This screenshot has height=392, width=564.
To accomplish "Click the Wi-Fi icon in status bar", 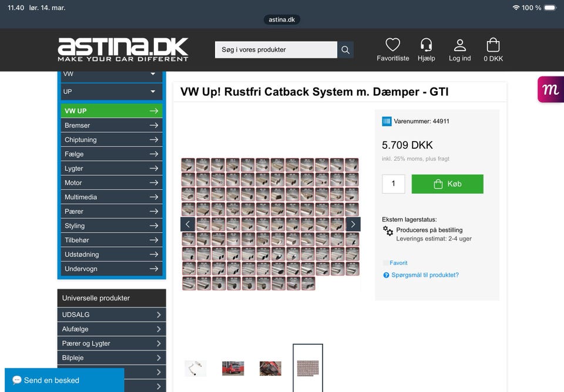I will (516, 8).
